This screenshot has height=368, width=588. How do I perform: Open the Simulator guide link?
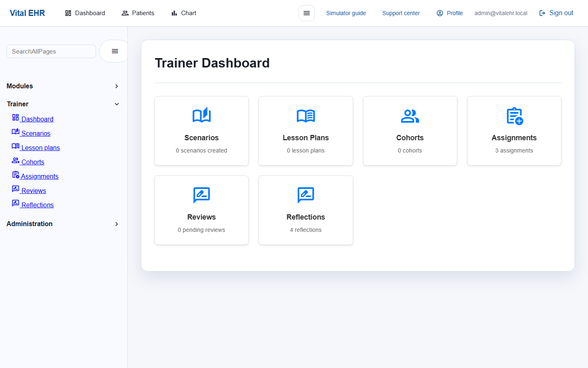tap(346, 13)
